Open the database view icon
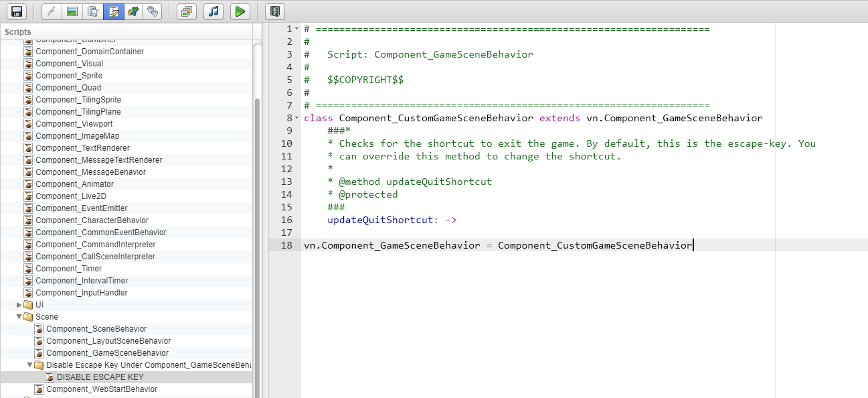The image size is (868, 398). pyautogui.click(x=93, y=11)
